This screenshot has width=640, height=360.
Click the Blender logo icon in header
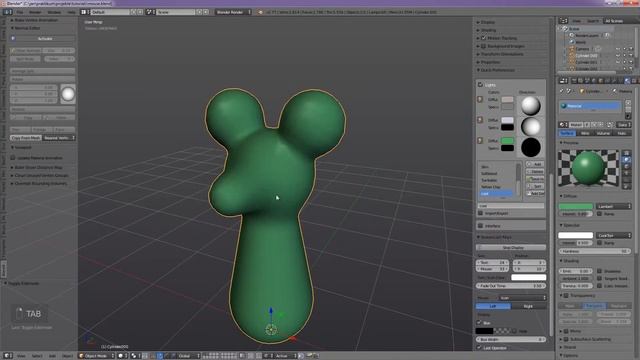click(260, 12)
